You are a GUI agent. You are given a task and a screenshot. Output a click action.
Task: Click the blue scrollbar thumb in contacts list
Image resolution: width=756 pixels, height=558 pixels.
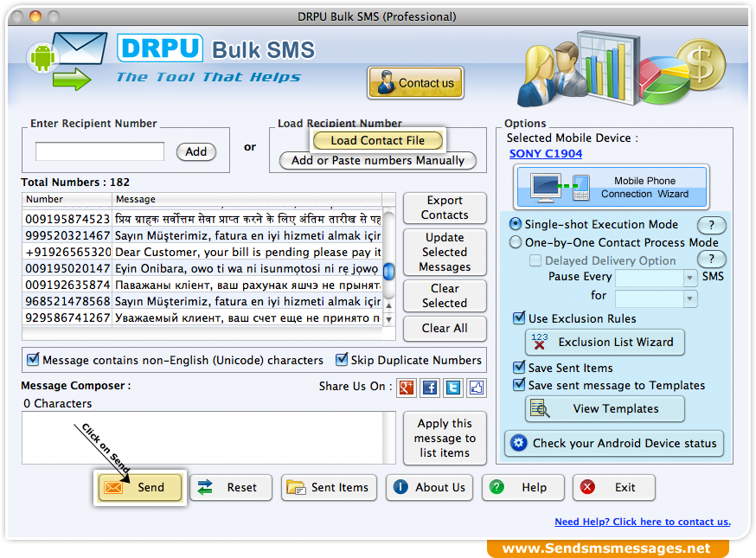pos(388,271)
